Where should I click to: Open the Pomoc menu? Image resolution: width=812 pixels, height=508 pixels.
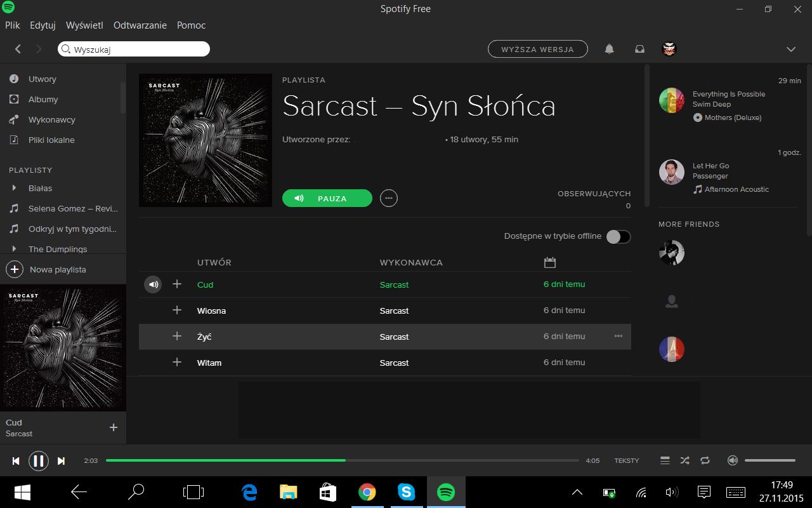tap(192, 25)
